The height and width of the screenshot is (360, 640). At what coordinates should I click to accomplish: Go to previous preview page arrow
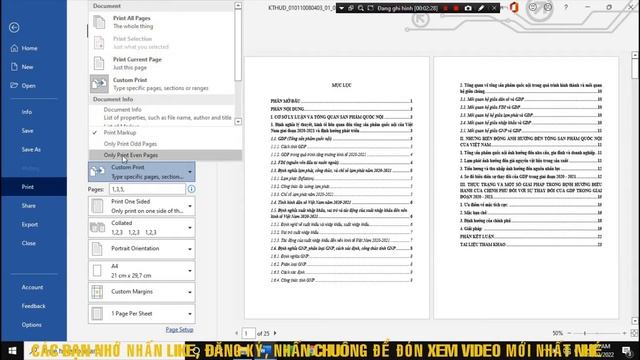click(x=237, y=333)
